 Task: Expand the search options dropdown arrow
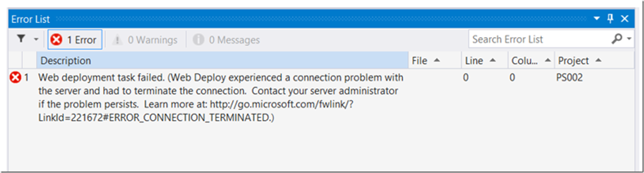[x=630, y=38]
